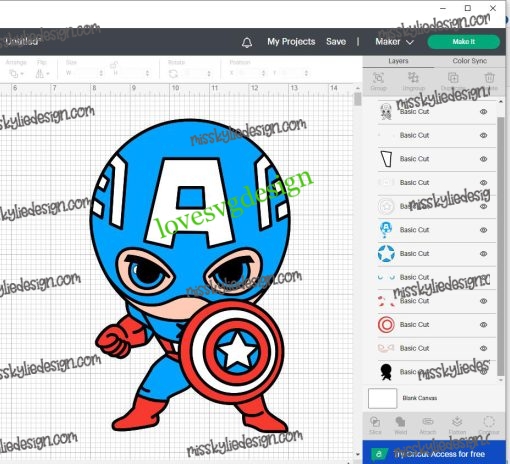The image size is (510, 464).
Task: Open My Projects
Action: [291, 42]
